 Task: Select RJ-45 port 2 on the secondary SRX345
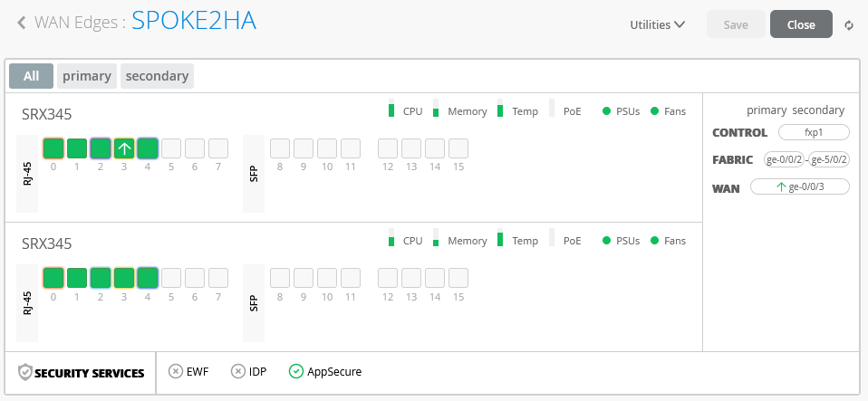tap(101, 278)
